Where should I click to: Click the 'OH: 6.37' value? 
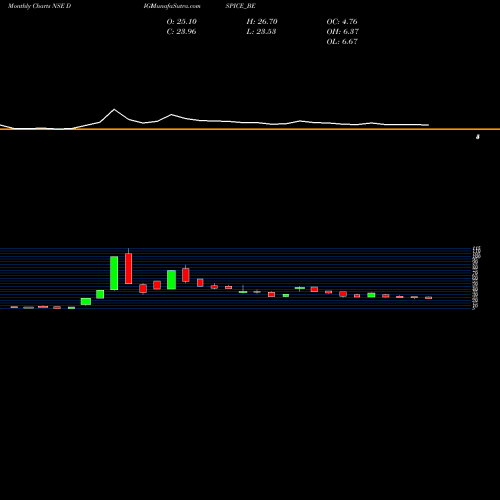343,32
